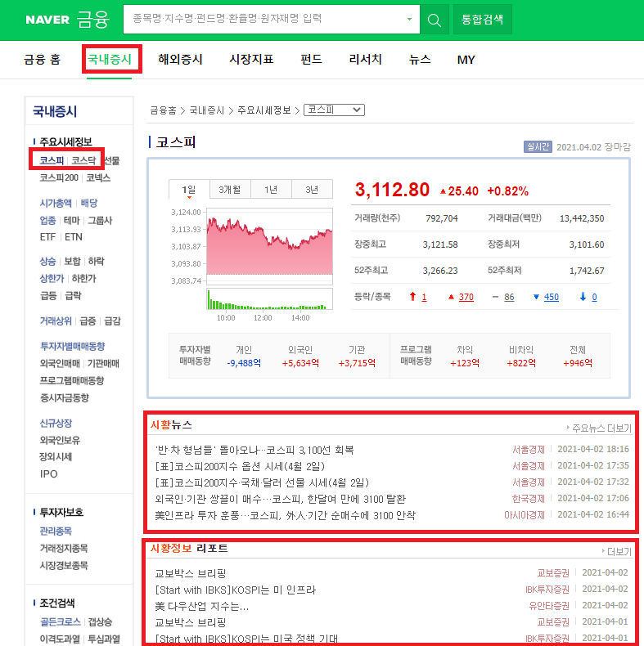The width and height of the screenshot is (644, 646).
Task: Open 외국인·기관 쌍끌이 매수 news headline
Action: click(281, 499)
